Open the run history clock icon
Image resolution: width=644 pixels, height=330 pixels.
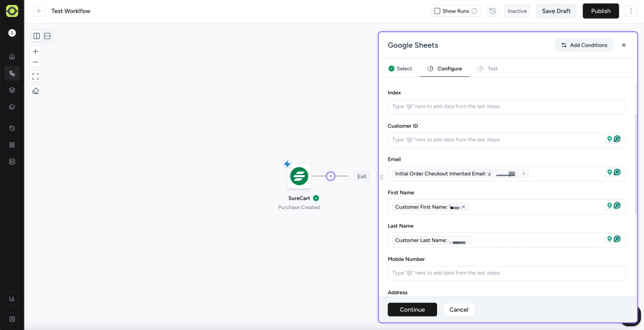pyautogui.click(x=492, y=11)
